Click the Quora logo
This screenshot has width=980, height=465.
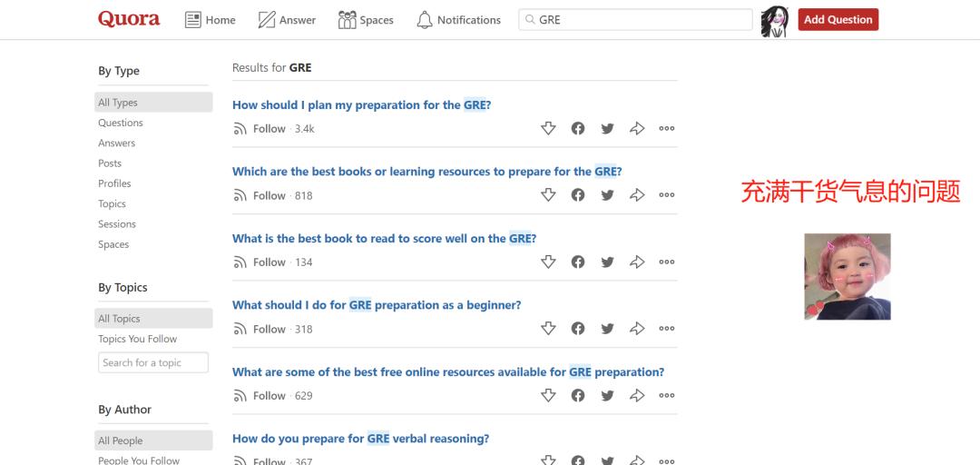click(x=129, y=19)
